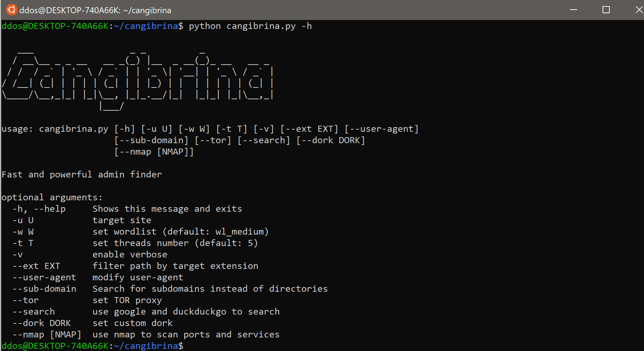Click the '-v' option
This screenshot has height=351, width=644.
17,255
